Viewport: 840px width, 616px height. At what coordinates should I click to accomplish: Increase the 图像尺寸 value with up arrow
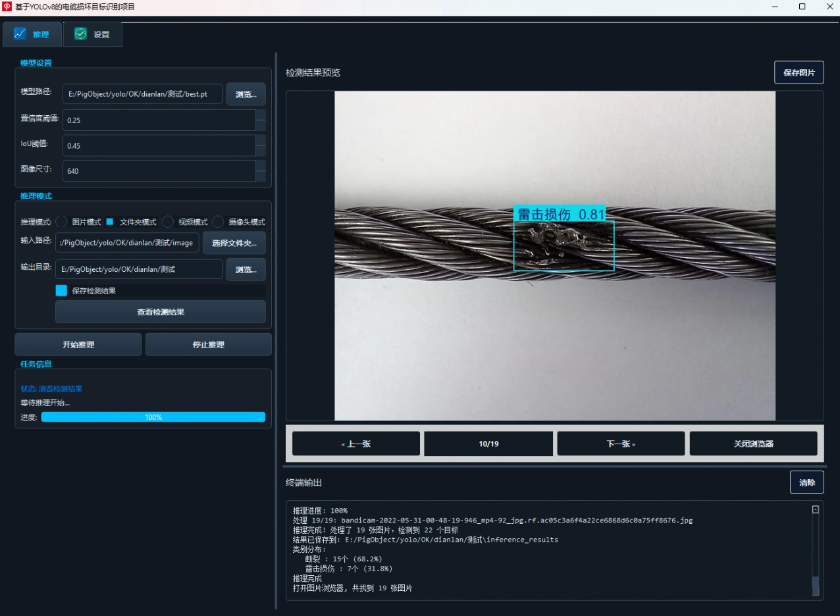(261, 166)
